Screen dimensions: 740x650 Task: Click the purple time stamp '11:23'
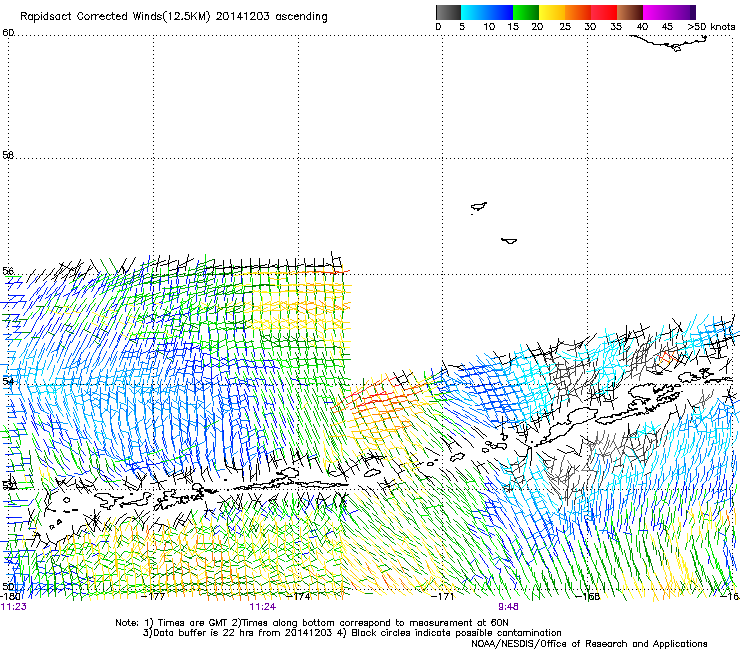click(x=14, y=607)
